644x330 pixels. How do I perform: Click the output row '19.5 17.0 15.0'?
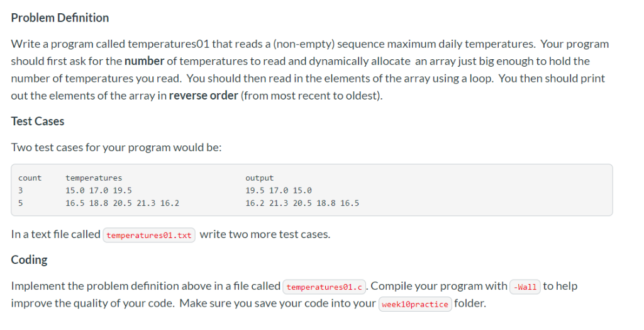click(x=279, y=191)
